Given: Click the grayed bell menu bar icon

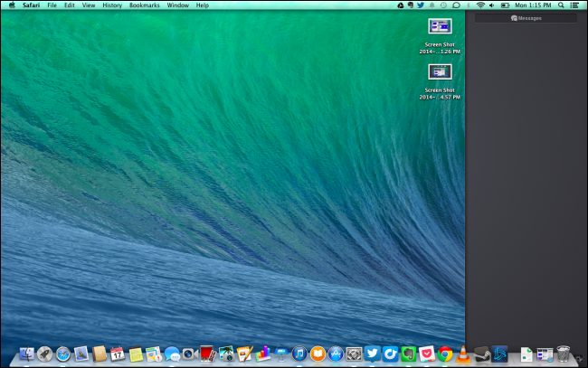Looking at the screenshot, I should click(x=432, y=5).
